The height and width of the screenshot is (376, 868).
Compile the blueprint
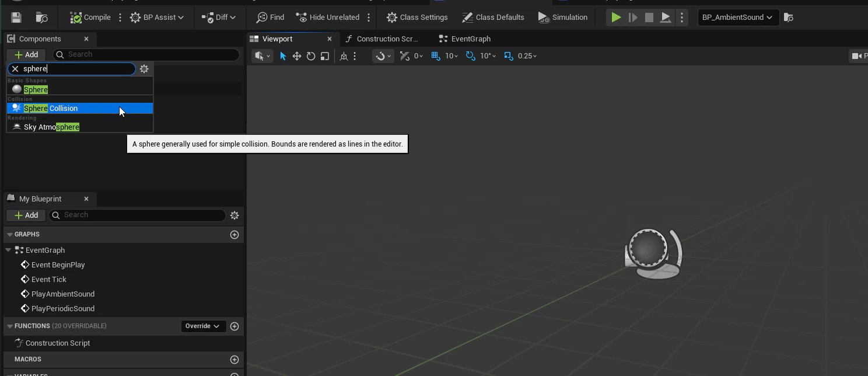coord(90,18)
